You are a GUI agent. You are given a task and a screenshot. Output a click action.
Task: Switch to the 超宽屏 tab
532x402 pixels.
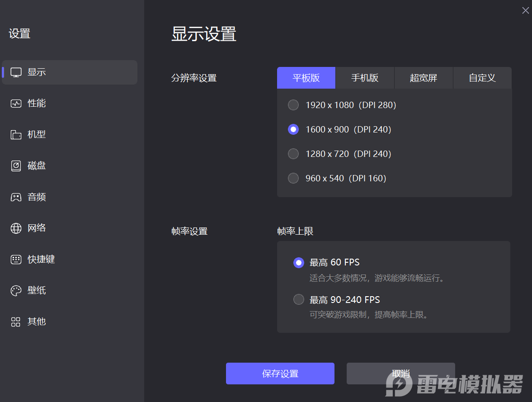(x=424, y=78)
